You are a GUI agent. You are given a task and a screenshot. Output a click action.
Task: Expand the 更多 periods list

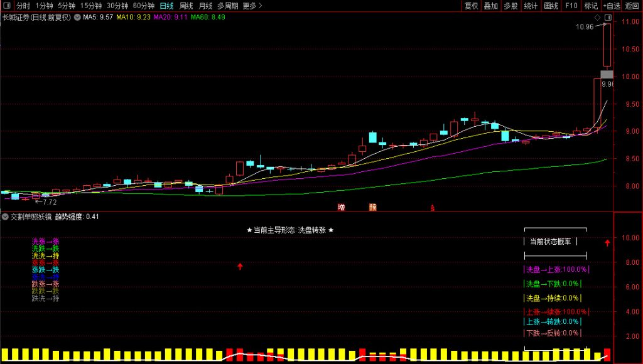(x=252, y=6)
